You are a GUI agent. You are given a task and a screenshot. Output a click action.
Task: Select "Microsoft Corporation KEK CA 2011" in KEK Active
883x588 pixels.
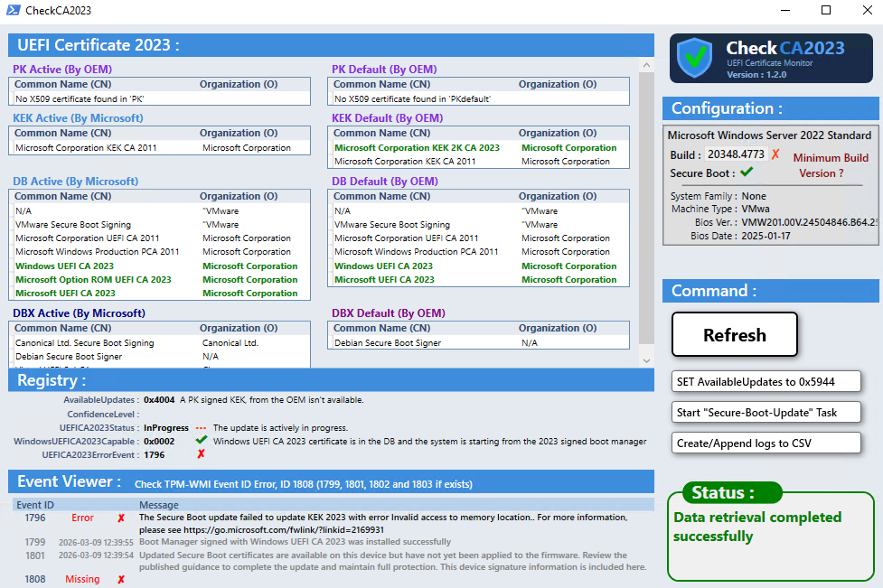pyautogui.click(x=159, y=147)
